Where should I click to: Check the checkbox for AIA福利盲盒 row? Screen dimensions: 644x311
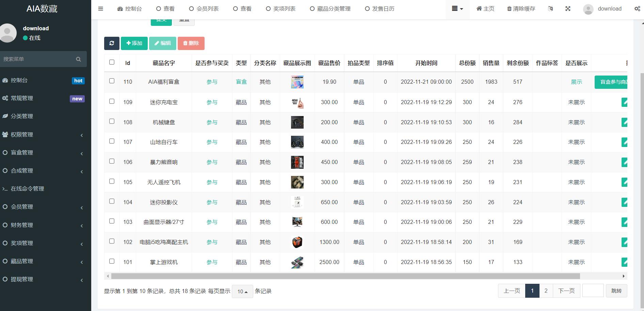pyautogui.click(x=112, y=80)
